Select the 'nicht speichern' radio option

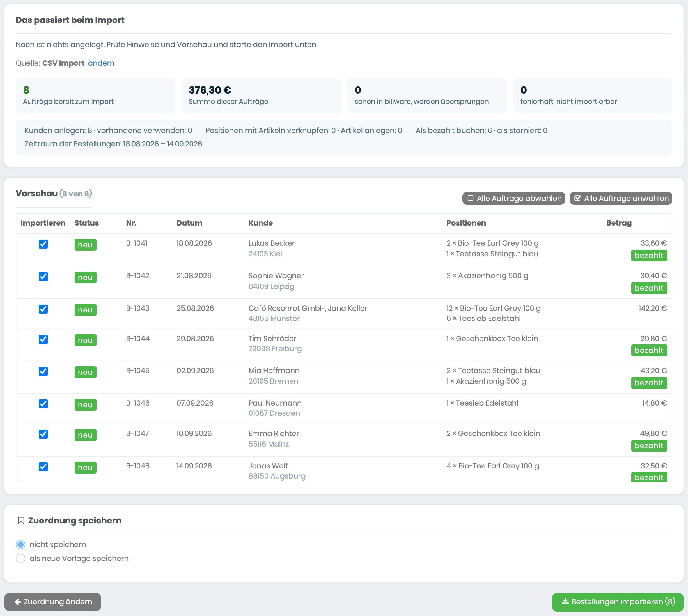[x=21, y=544]
